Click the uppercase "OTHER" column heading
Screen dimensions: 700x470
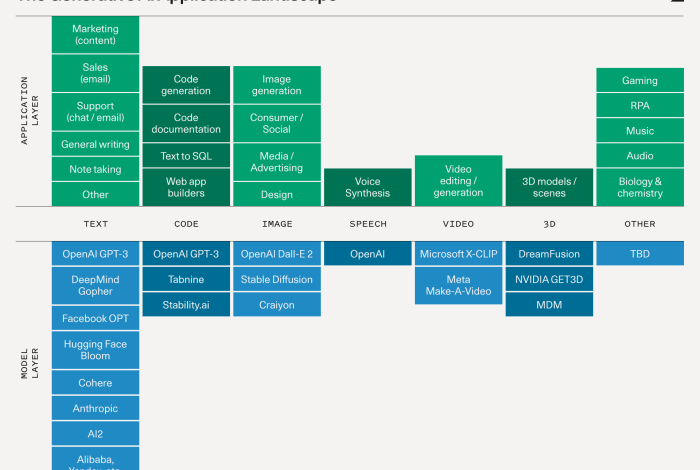point(640,224)
